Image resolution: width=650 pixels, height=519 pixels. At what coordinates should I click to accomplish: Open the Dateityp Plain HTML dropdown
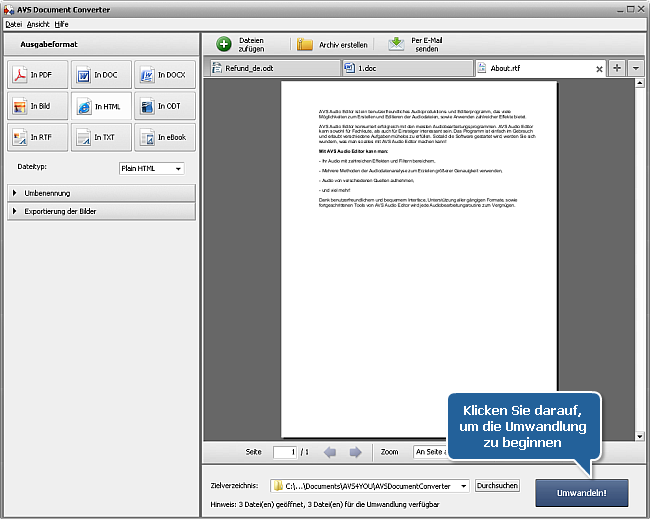[152, 168]
